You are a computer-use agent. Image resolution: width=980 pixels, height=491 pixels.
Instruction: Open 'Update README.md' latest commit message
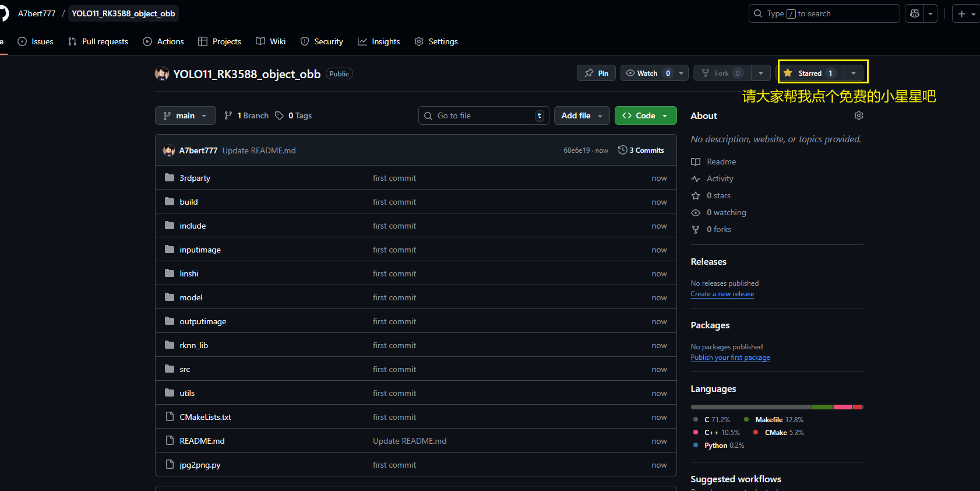coord(259,150)
